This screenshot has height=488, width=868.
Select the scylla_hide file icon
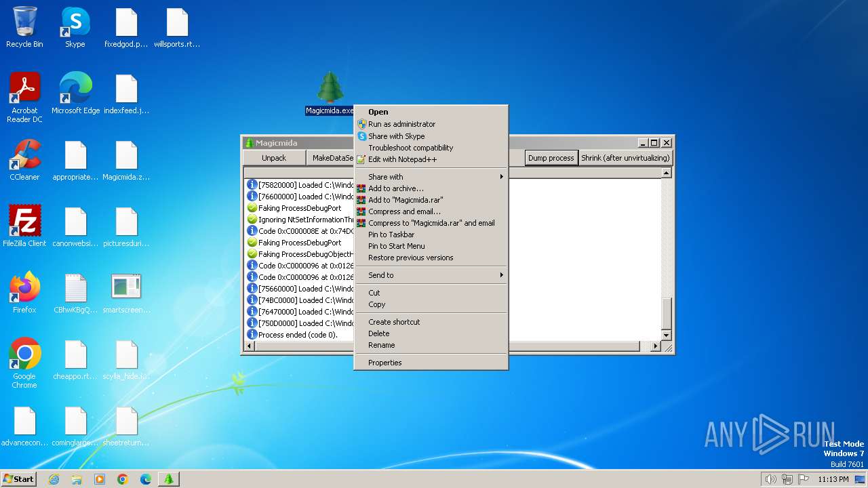tap(126, 359)
